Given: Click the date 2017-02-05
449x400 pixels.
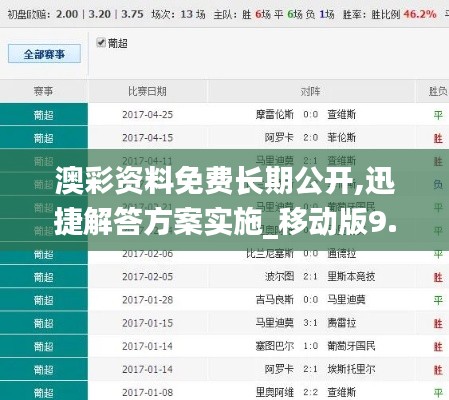Looking at the screenshot, I should [x=147, y=277].
